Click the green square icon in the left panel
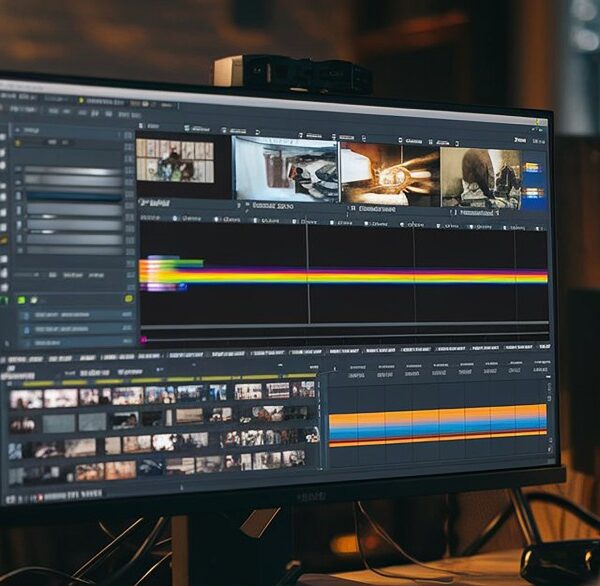This screenshot has width=600, height=586. (x=21, y=300)
